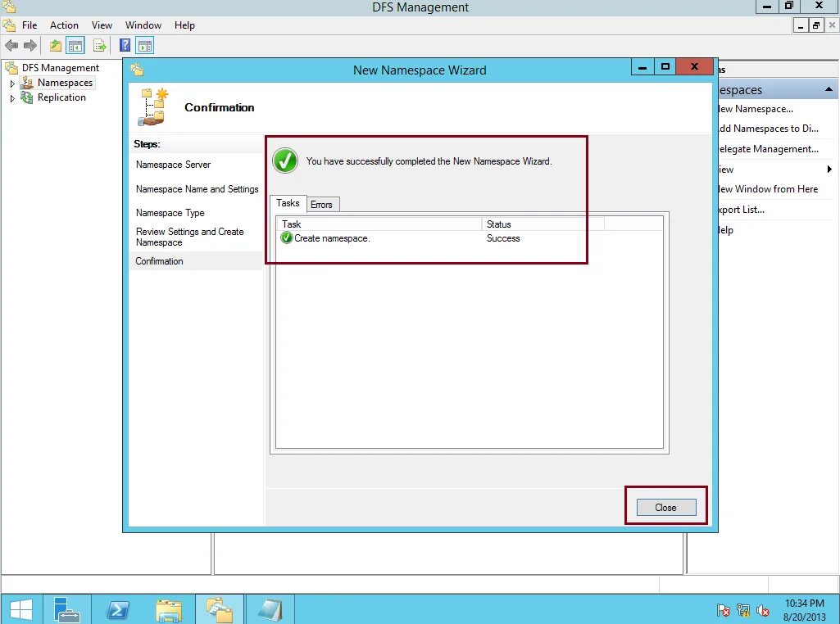Open the View menu in menu bar

pos(102,25)
